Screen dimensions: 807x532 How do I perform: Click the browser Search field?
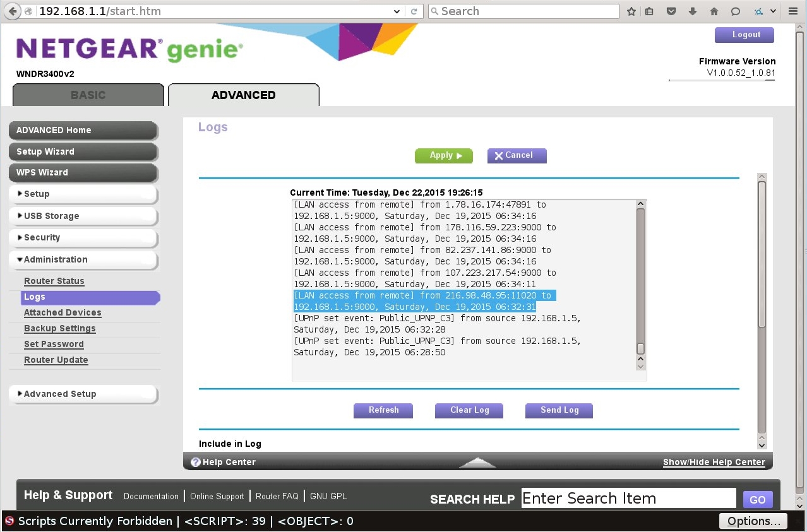tap(523, 11)
